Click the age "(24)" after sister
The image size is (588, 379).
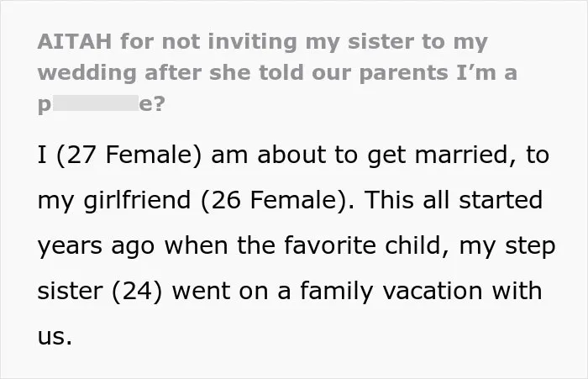pyautogui.click(x=137, y=292)
